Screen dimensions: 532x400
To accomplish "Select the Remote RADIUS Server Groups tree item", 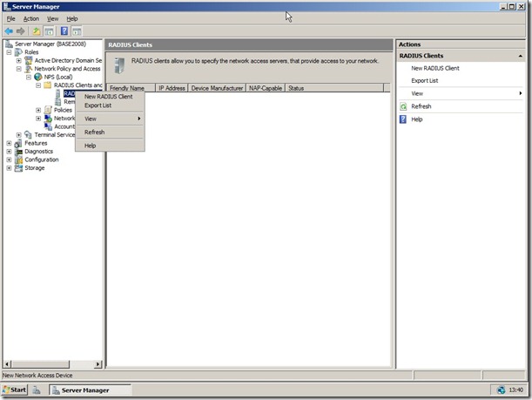I will 69,102.
